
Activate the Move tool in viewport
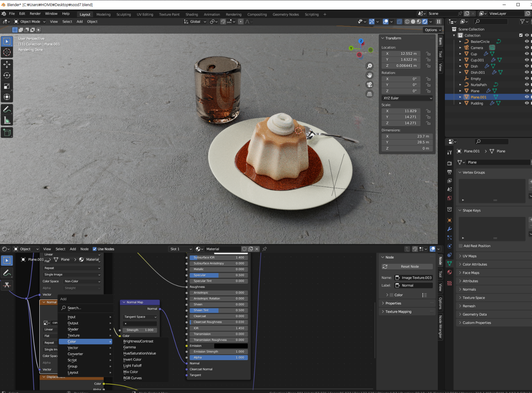[x=7, y=64]
